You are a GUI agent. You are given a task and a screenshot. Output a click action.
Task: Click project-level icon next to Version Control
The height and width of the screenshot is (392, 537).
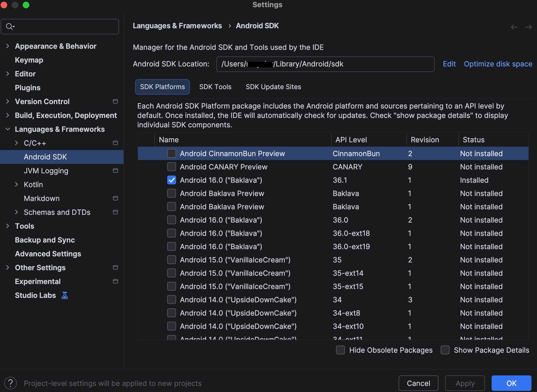[x=115, y=101]
